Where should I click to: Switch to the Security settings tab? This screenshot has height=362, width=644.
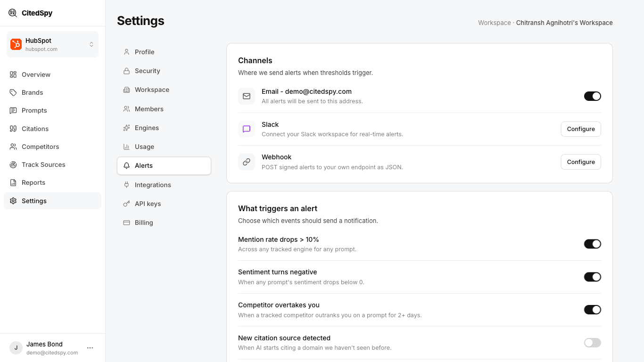tap(164, 71)
